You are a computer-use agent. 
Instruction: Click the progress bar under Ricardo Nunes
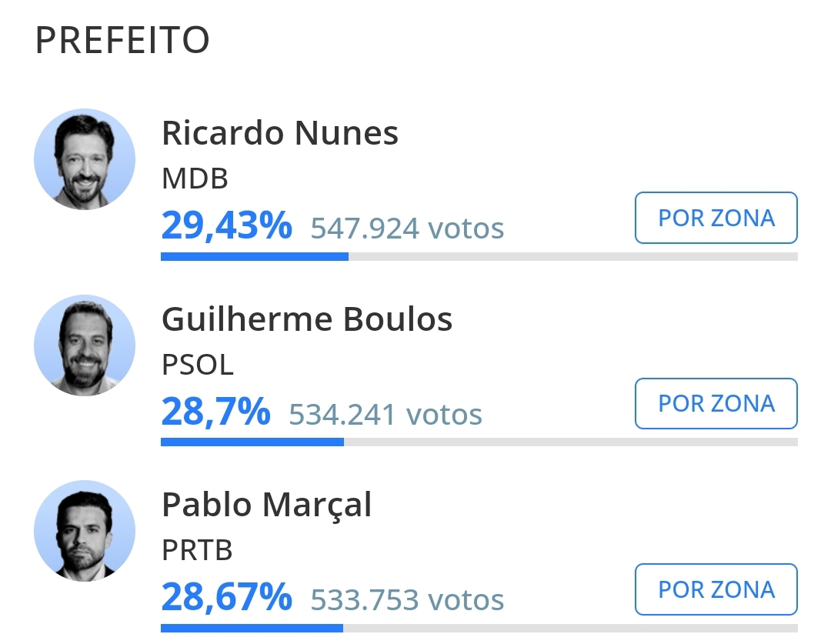pyautogui.click(x=479, y=257)
